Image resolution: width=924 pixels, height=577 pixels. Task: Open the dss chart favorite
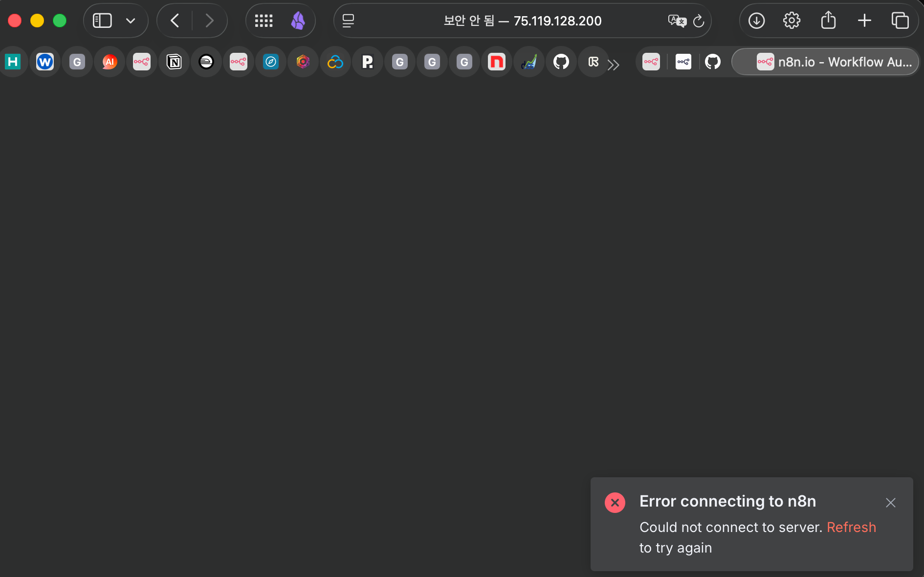529,62
